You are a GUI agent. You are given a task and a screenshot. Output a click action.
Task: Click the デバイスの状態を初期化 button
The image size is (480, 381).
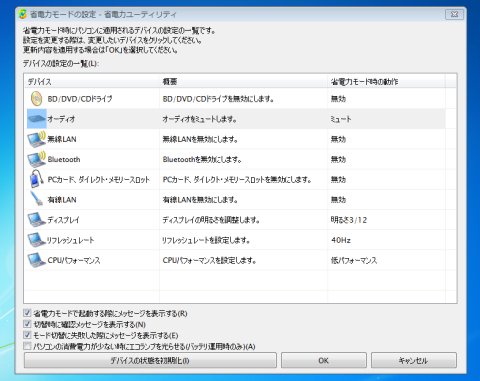click(150, 360)
